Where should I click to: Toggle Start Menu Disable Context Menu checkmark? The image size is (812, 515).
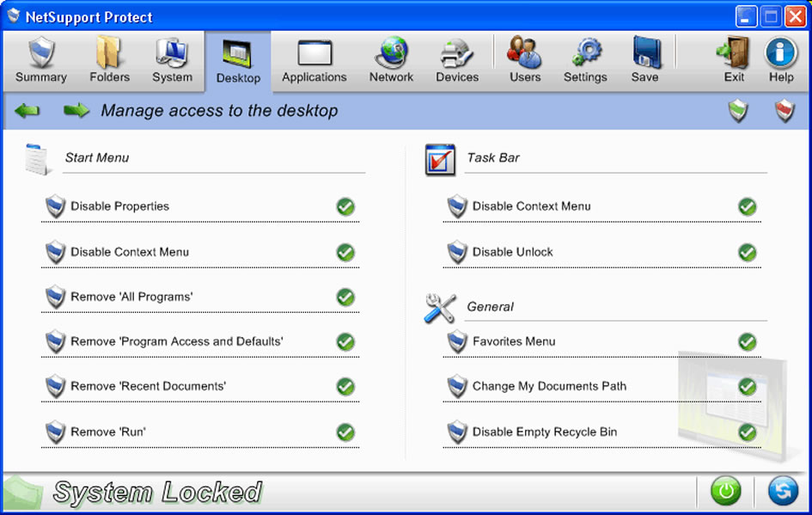pos(345,252)
